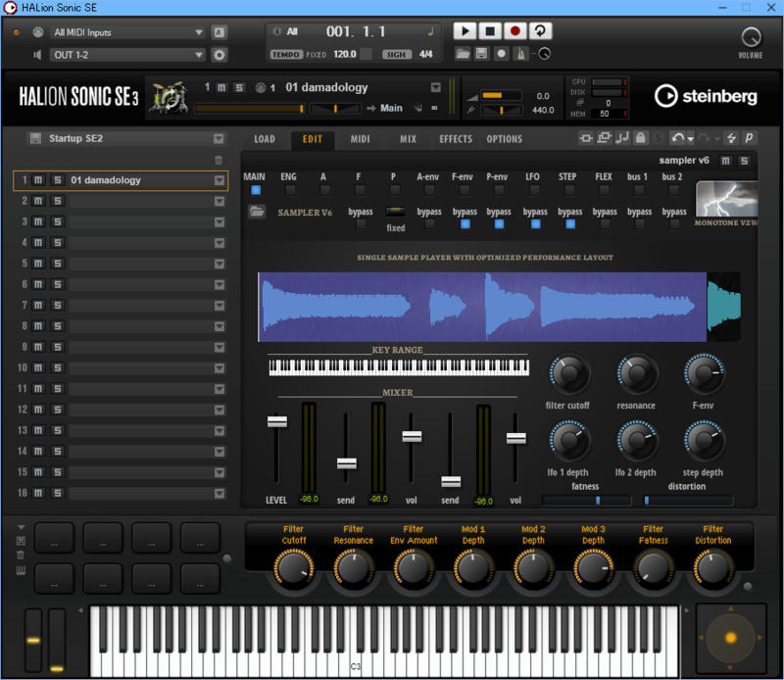
Task: Switch to the OPTIONS tab
Action: coord(505,139)
